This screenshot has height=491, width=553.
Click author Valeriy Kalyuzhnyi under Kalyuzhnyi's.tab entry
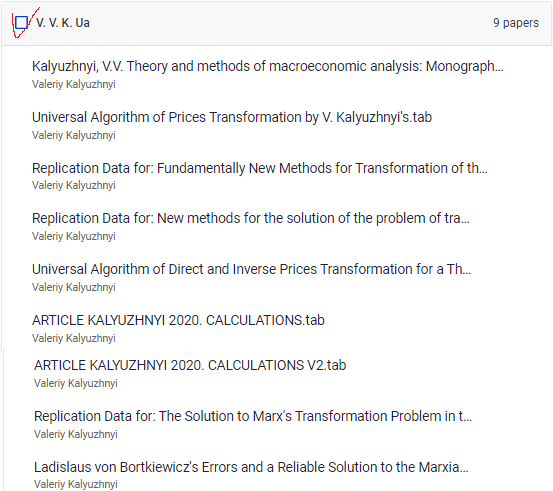pyautogui.click(x=74, y=135)
